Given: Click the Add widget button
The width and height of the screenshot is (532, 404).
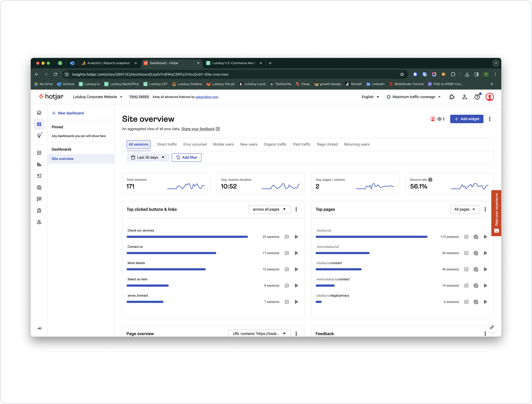Looking at the screenshot, I should 467,119.
